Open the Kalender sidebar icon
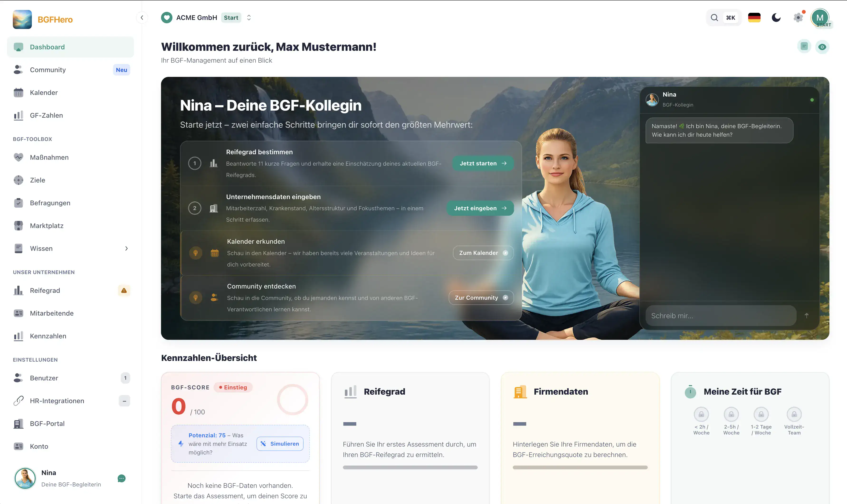 click(x=19, y=92)
